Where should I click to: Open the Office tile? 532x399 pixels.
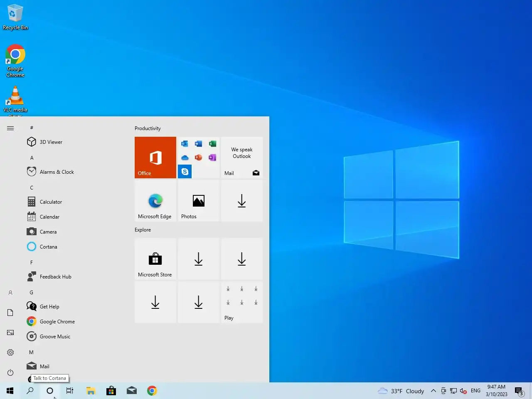pyautogui.click(x=155, y=158)
